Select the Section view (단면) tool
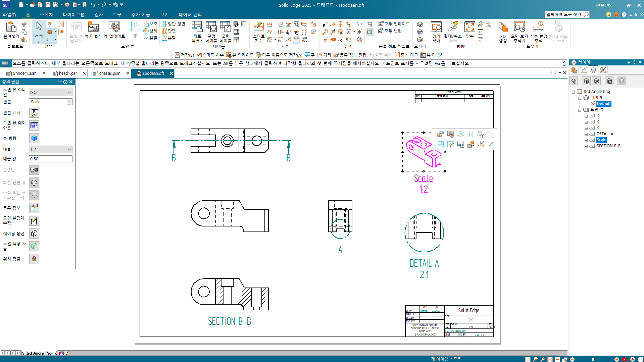The height and width of the screenshot is (362, 644). [169, 31]
